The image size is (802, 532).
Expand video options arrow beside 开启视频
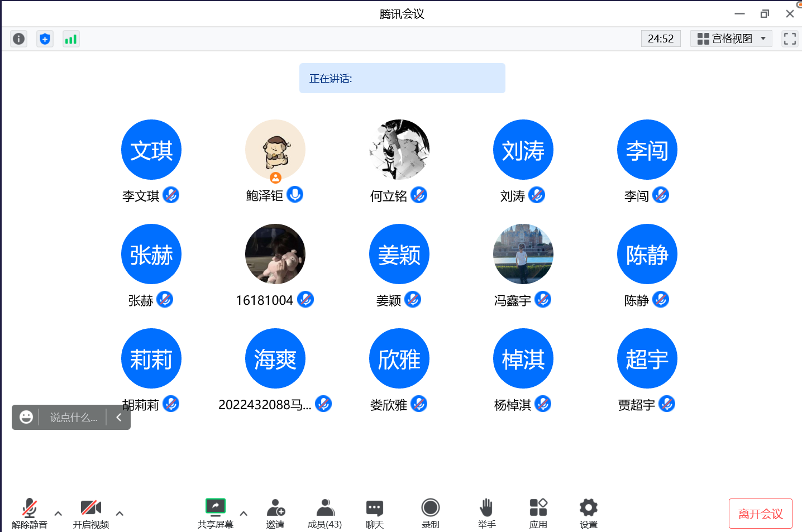pos(120,513)
